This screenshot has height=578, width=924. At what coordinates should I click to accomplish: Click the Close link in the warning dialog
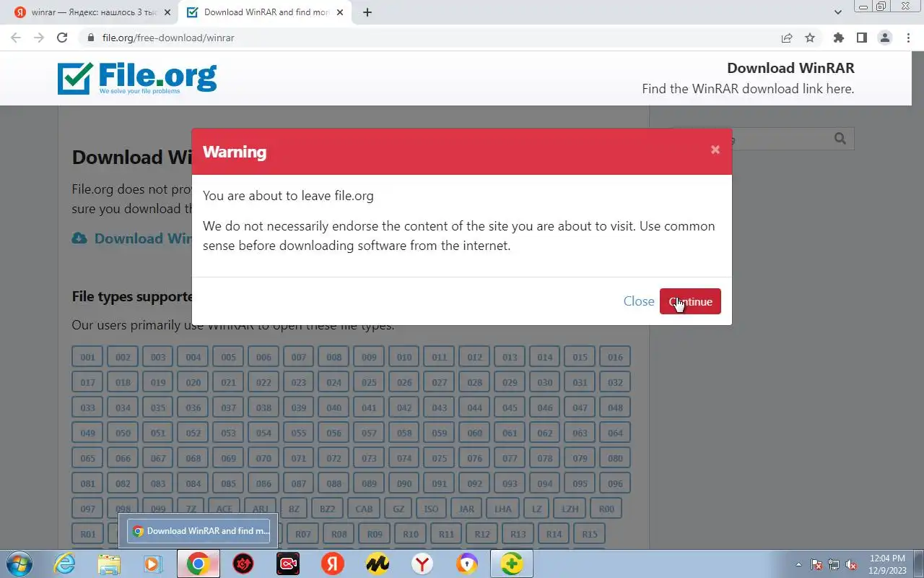(x=639, y=301)
